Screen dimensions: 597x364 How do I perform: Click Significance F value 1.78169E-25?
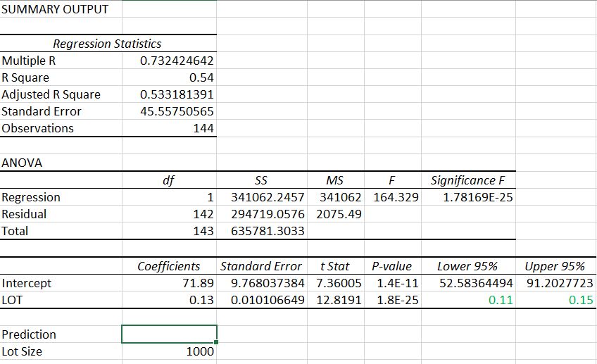(478, 197)
